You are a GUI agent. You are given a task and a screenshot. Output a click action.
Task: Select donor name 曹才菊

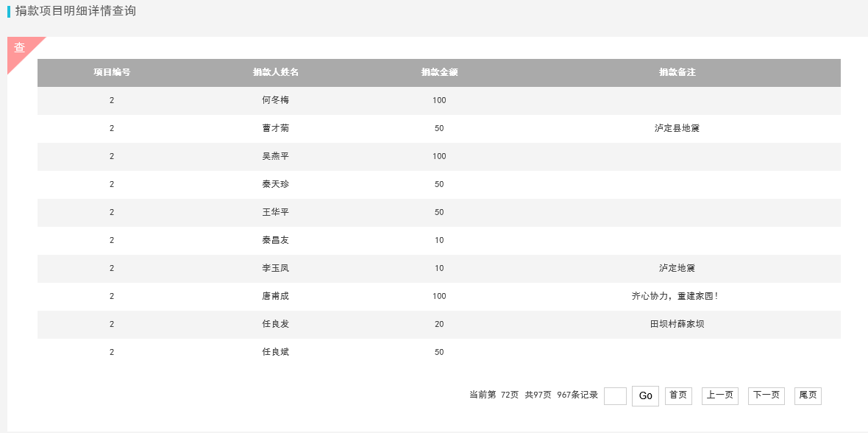[x=276, y=128]
